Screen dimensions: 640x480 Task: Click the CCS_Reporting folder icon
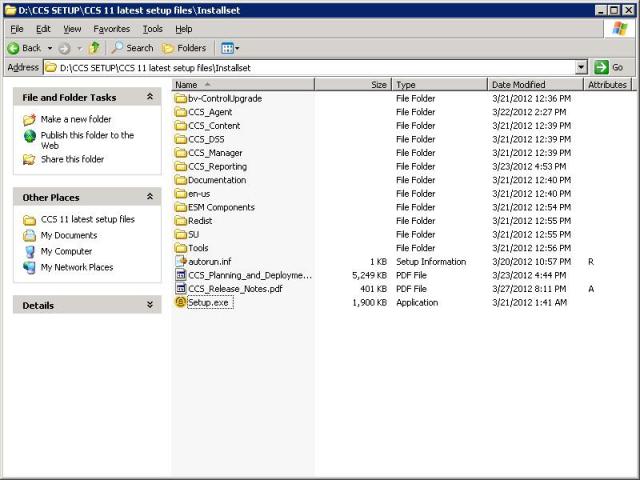click(180, 167)
